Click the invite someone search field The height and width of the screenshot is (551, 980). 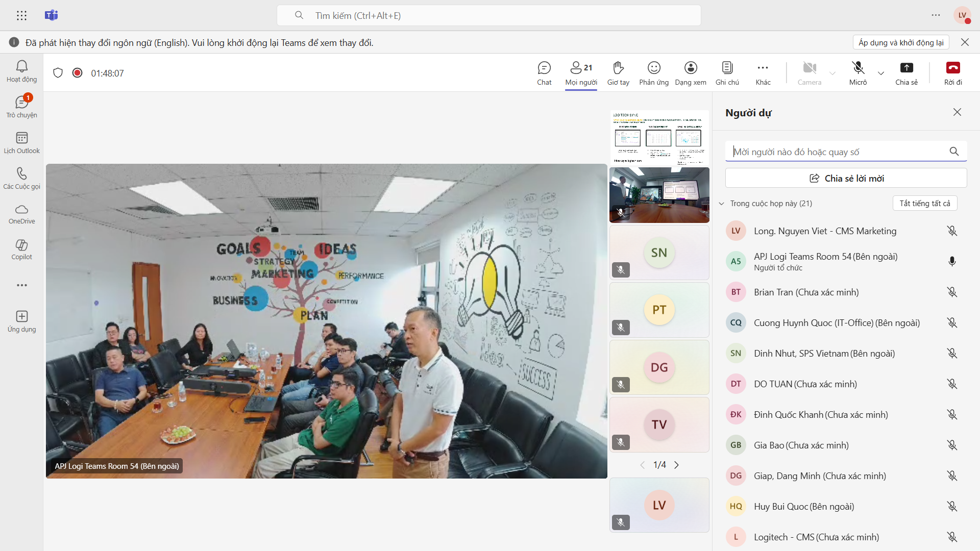tap(837, 152)
